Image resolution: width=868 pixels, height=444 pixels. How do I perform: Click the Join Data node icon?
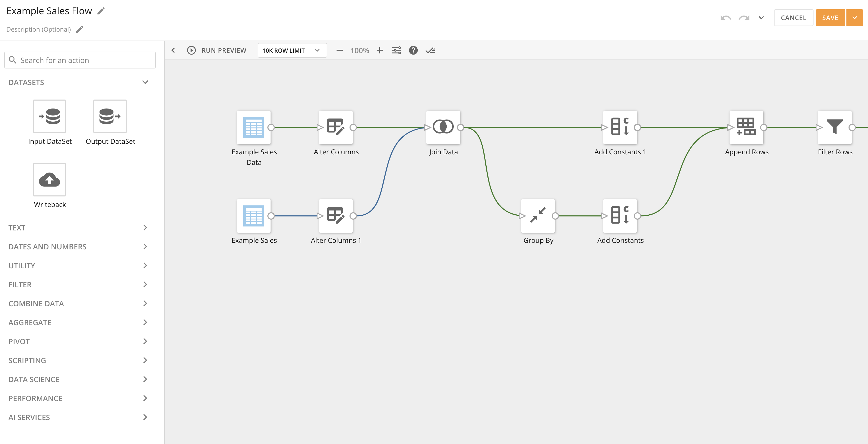443,127
